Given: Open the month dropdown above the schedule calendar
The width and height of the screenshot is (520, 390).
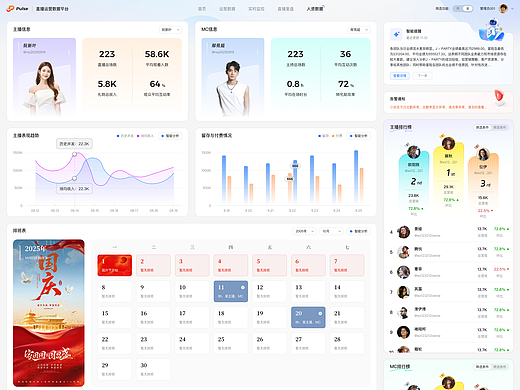Looking at the screenshot, I should 331,231.
